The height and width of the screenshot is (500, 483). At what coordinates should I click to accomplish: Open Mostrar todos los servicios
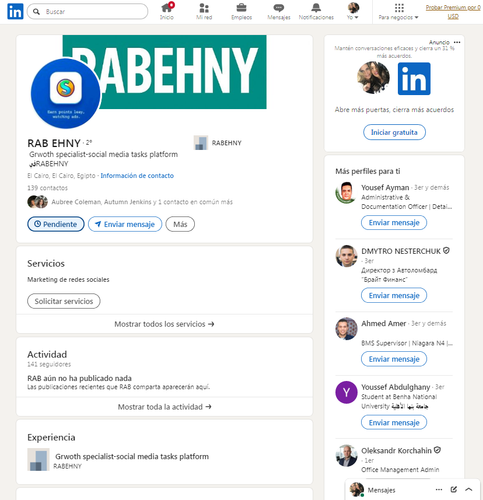[x=164, y=324]
